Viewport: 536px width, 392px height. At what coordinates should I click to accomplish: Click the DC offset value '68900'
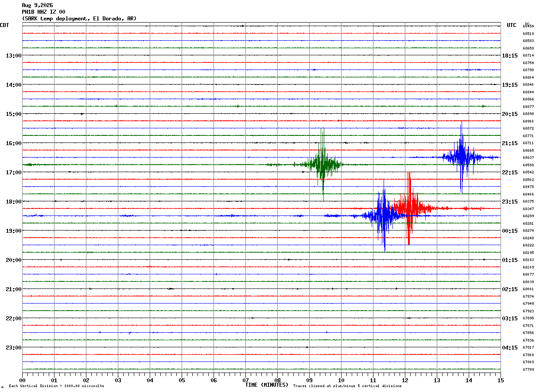pyautogui.click(x=528, y=121)
